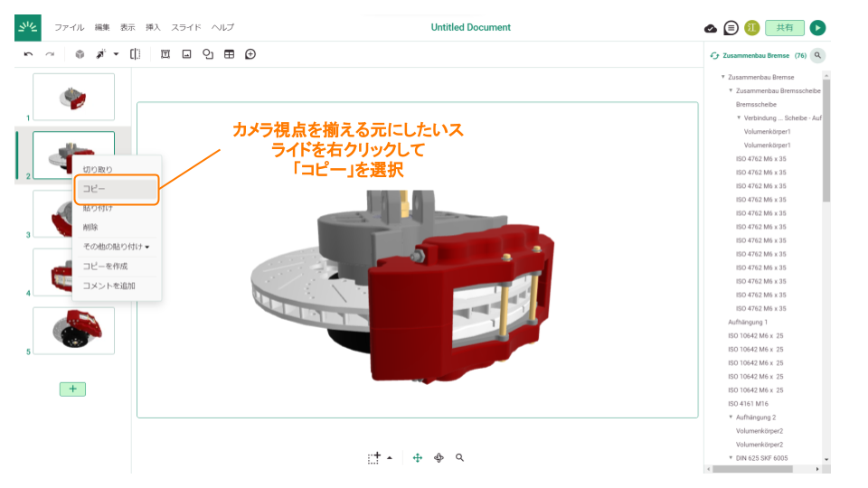Select slide 5 thumbnail
868x488 pixels.
(73, 331)
